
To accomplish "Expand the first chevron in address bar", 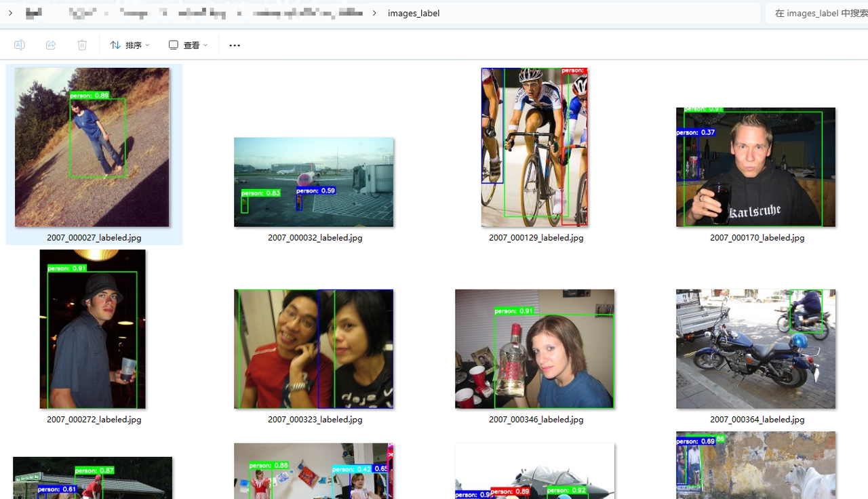I will [10, 13].
